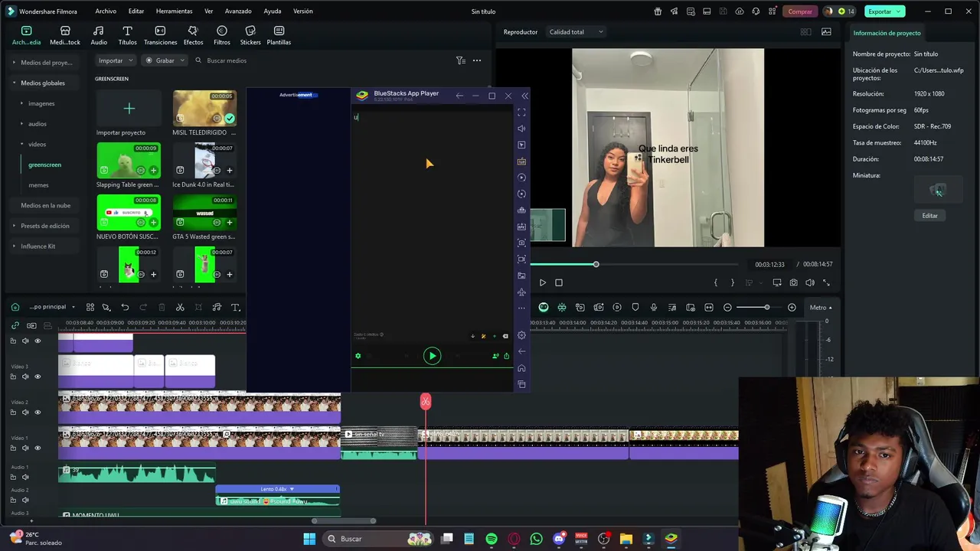Screen dimensions: 980x551
Task: Open the Ayuda menu
Action: (x=272, y=11)
